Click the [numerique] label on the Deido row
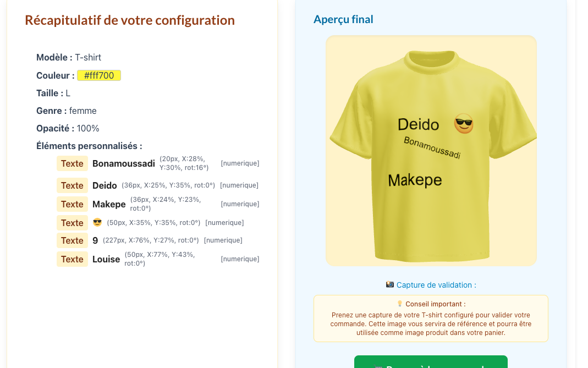588x368 pixels. click(239, 185)
